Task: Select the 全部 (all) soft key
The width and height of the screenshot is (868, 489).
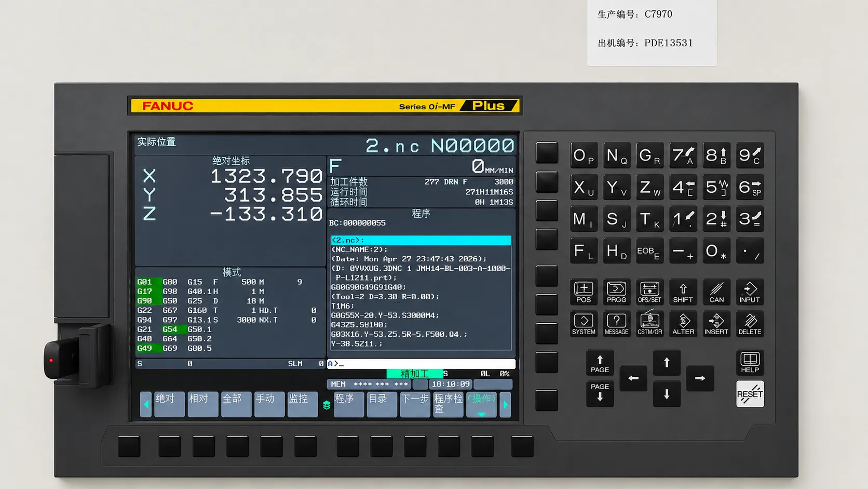Action: coord(236,404)
